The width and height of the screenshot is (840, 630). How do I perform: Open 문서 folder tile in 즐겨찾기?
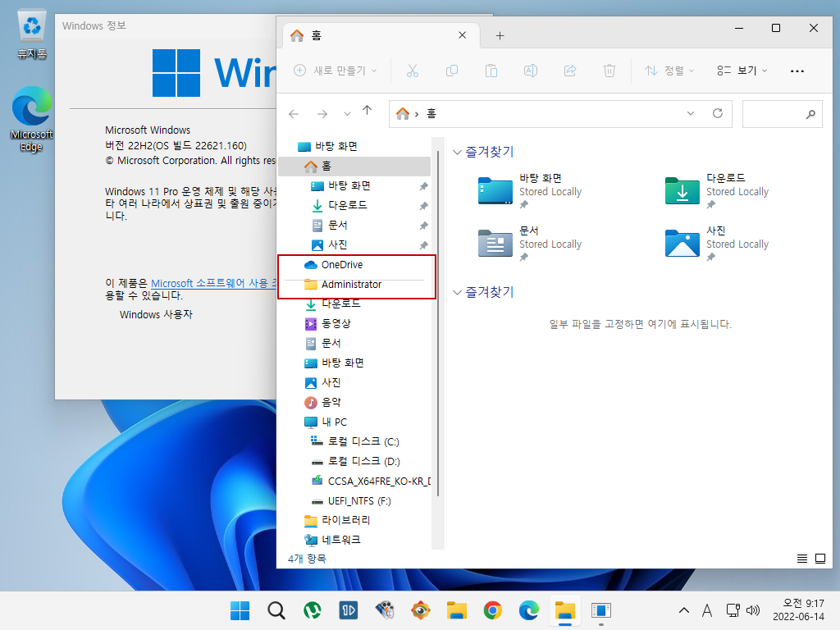[x=532, y=243]
